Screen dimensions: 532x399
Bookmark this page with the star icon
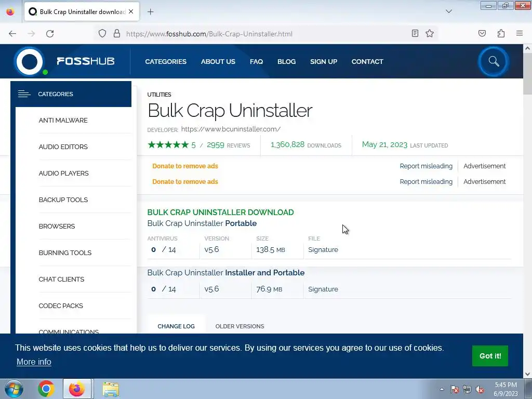[x=430, y=33]
